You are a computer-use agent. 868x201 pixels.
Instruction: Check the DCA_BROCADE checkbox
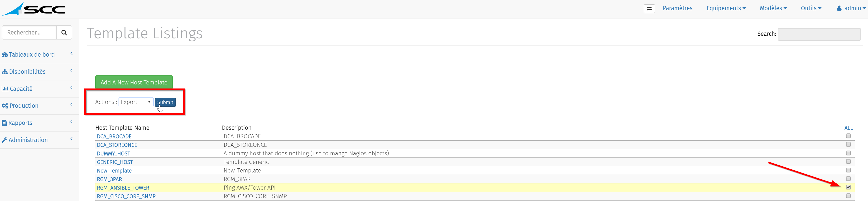coord(848,136)
